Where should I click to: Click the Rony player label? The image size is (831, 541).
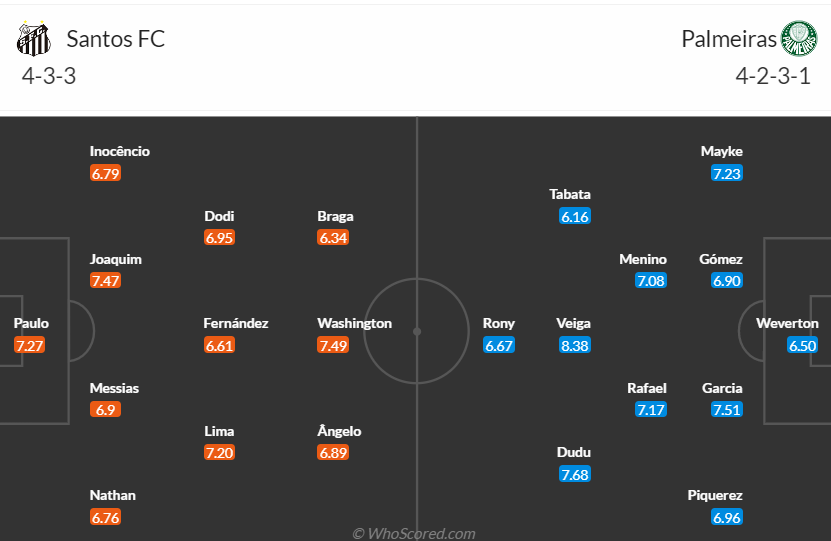[x=499, y=323]
